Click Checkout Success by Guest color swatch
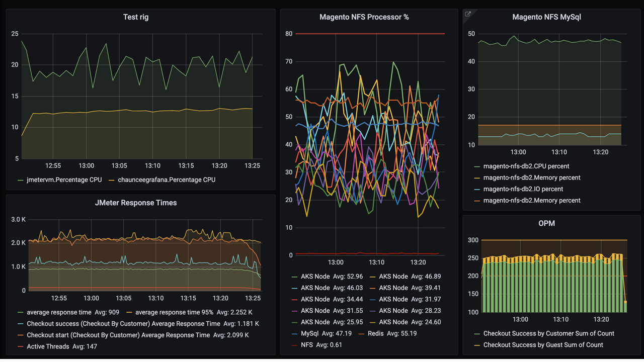 (x=477, y=345)
